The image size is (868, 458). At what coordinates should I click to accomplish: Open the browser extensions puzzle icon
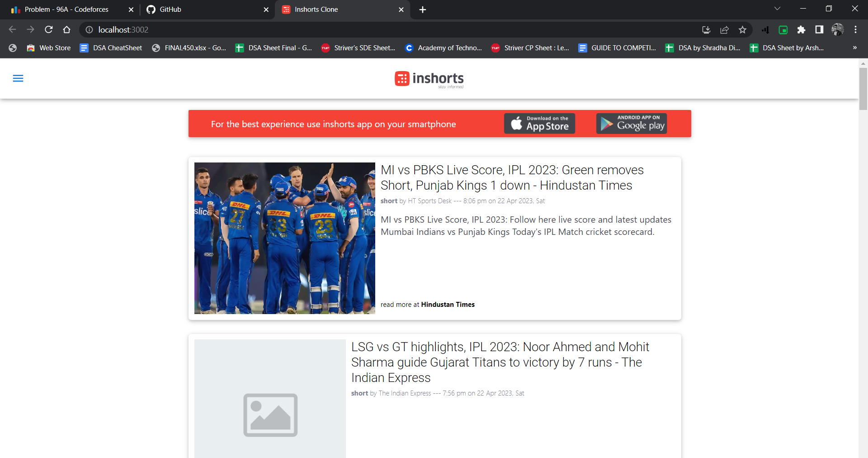[x=801, y=30]
